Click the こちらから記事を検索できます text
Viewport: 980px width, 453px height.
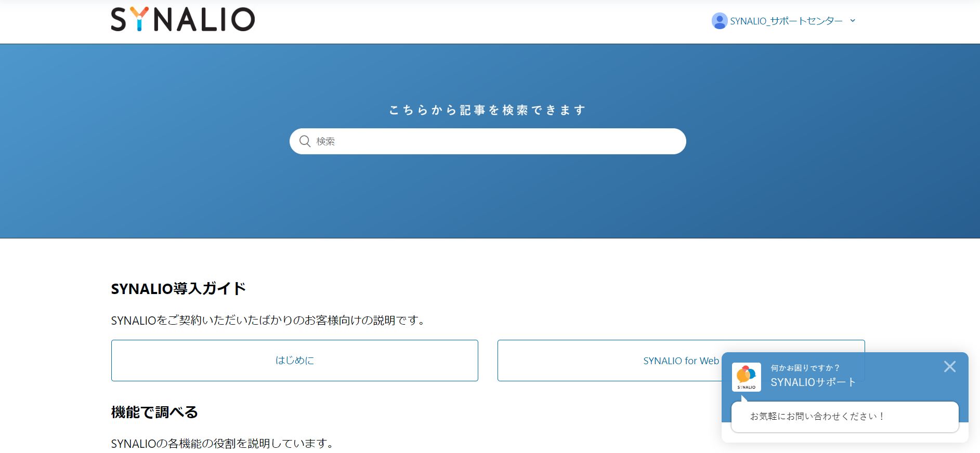point(488,110)
